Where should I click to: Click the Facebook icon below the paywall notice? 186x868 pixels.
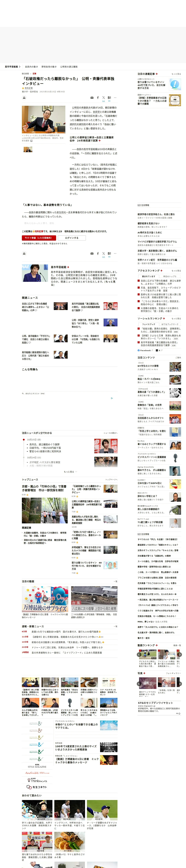[98, 253]
